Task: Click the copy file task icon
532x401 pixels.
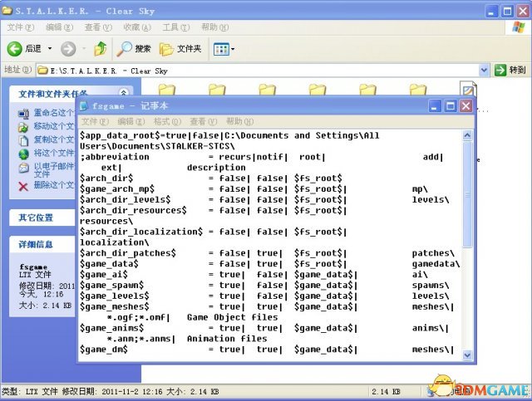Action: pyautogui.click(x=23, y=140)
